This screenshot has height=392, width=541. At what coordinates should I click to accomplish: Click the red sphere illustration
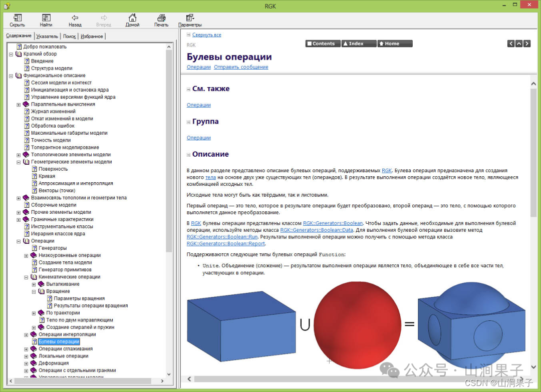(357, 325)
